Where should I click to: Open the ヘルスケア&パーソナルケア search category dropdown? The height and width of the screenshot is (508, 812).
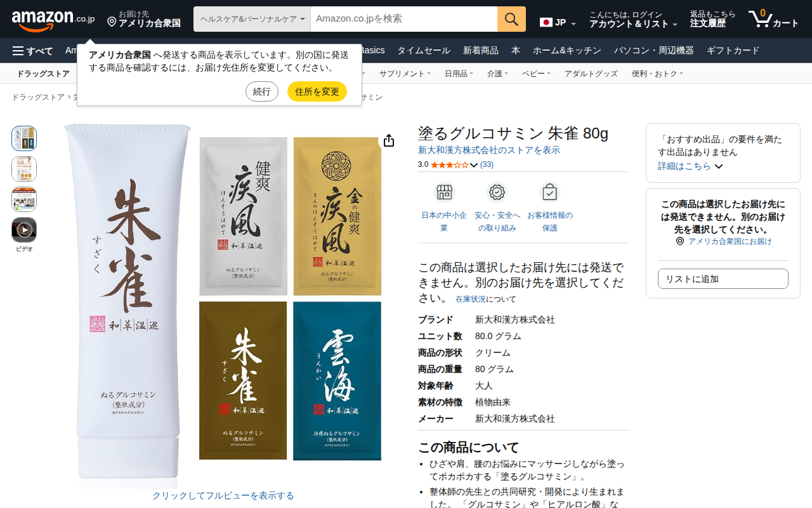[x=252, y=19]
